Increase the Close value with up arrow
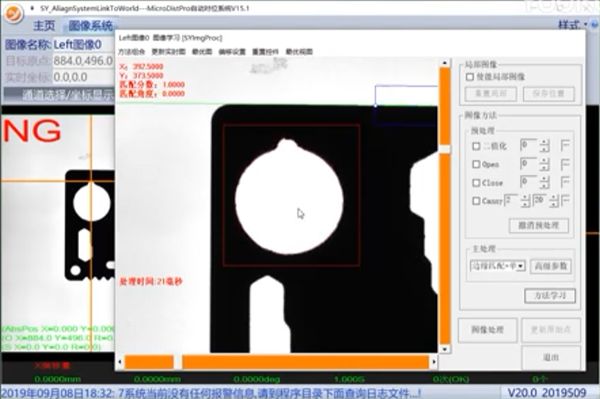 tap(544, 179)
